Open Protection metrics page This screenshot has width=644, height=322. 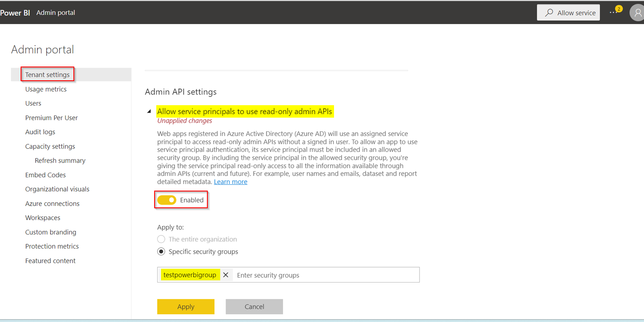[52, 246]
